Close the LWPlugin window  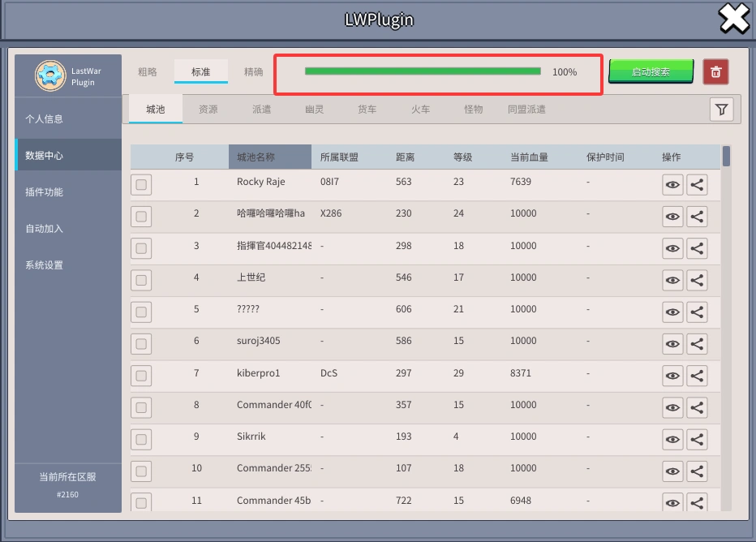734,19
